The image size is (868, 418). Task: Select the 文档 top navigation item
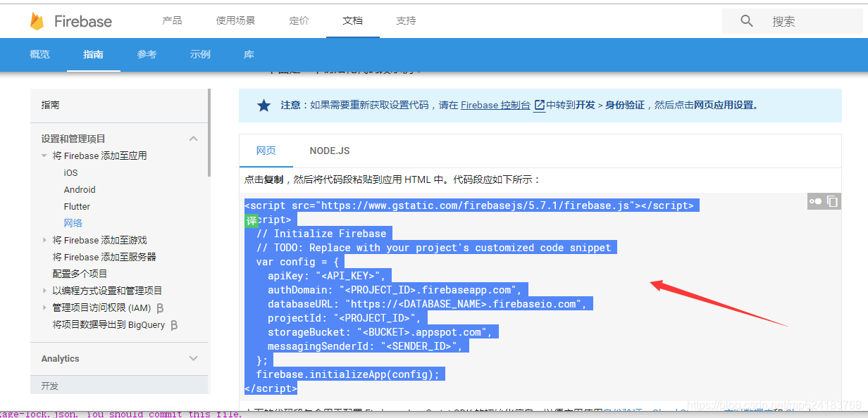click(352, 20)
